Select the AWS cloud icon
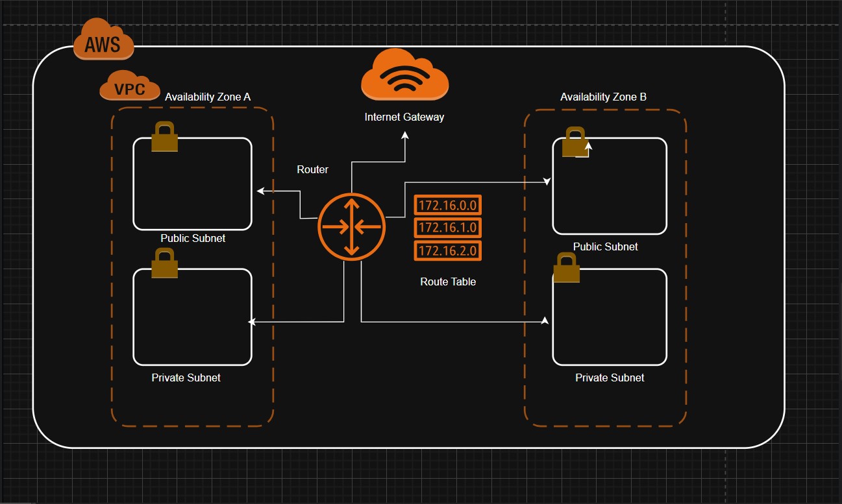Screen dimensions: 842x504 coord(103,40)
